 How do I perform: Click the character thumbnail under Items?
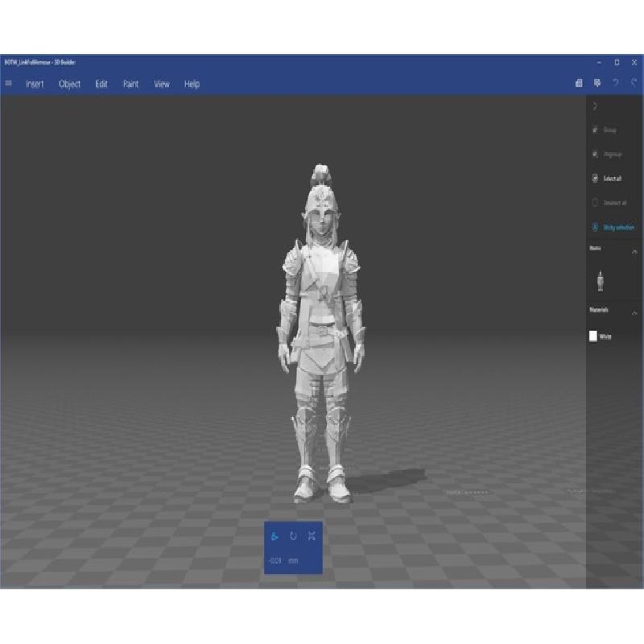coord(601,281)
